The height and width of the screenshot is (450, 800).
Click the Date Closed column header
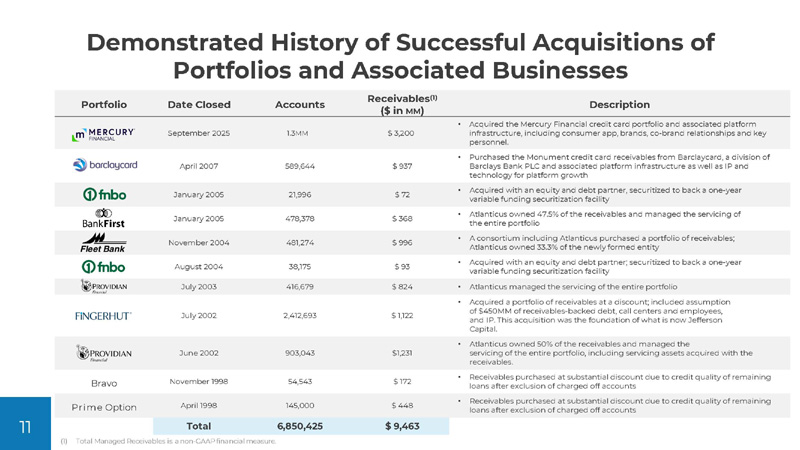(x=199, y=104)
